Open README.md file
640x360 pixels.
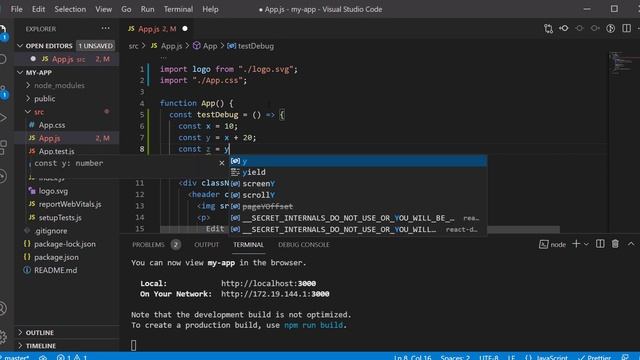coord(56,270)
